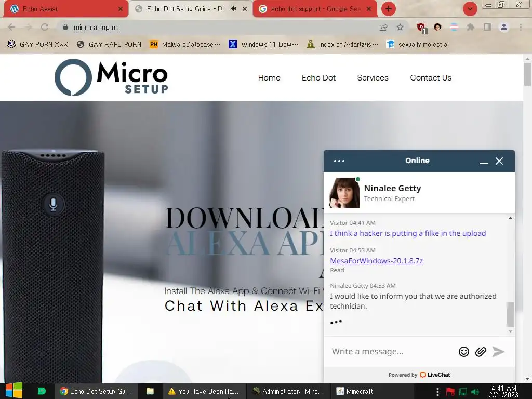This screenshot has width=532, height=399.
Task: Open the File Explorer taskbar icon
Action: click(150, 391)
